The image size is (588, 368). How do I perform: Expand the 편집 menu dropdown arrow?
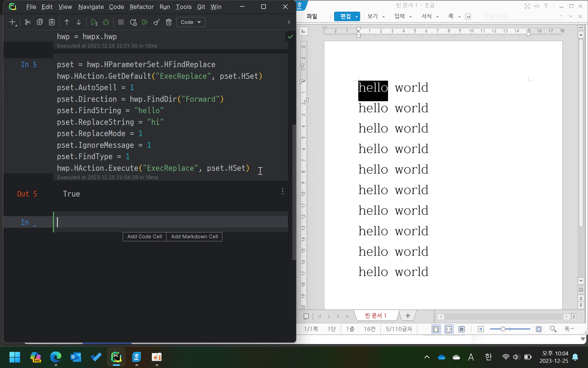[x=356, y=17]
